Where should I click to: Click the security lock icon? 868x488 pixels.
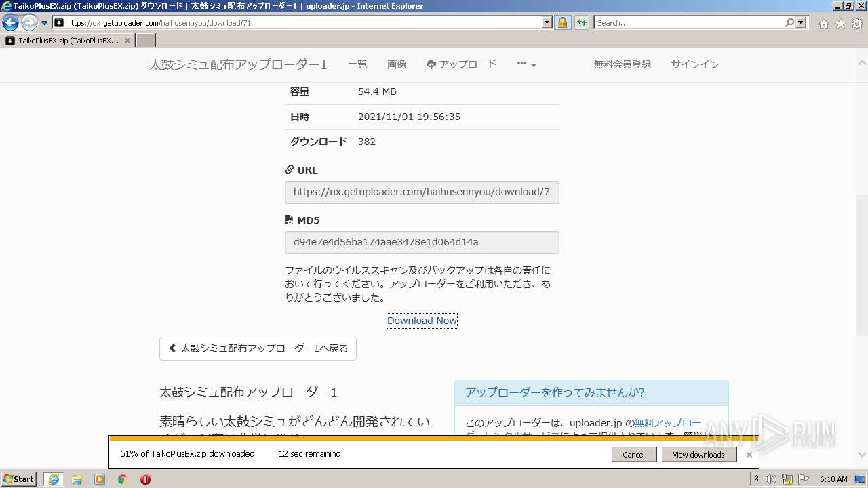[x=562, y=23]
